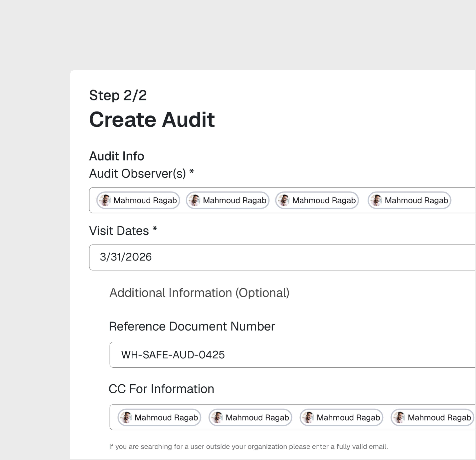Click the Additional Information (Optional) section header
Image resolution: width=476 pixels, height=460 pixels.
199,293
